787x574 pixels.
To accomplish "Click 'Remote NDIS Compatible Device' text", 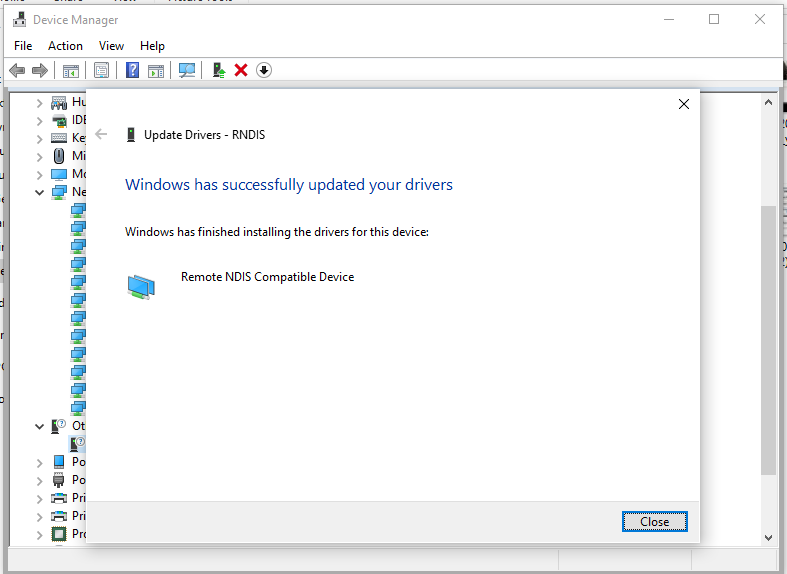I will coord(268,277).
